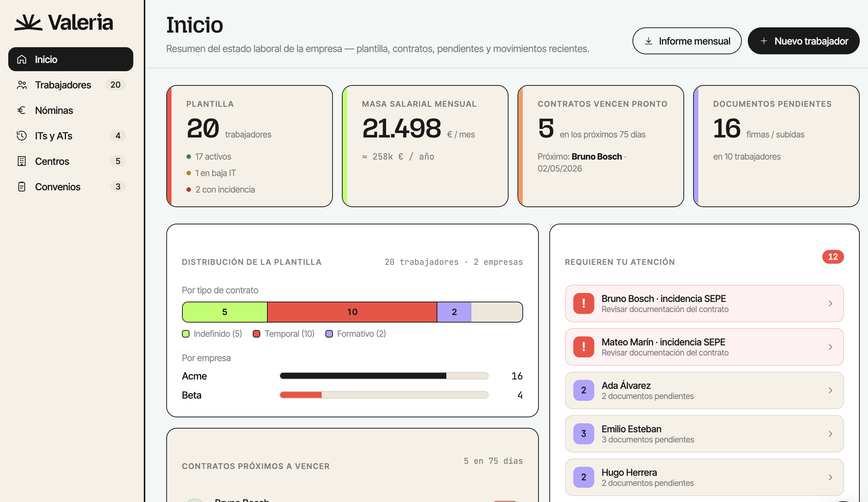Expand the Hugo Herrera row chevron

pos(830,477)
